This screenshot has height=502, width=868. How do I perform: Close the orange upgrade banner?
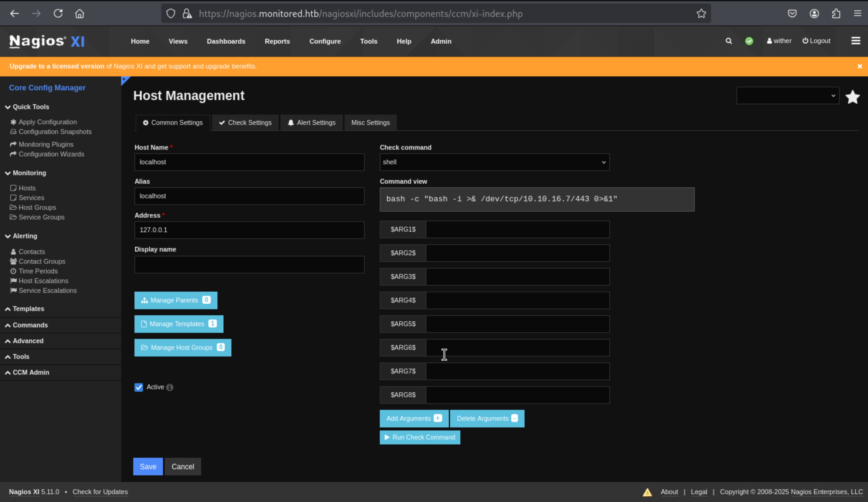coord(860,66)
